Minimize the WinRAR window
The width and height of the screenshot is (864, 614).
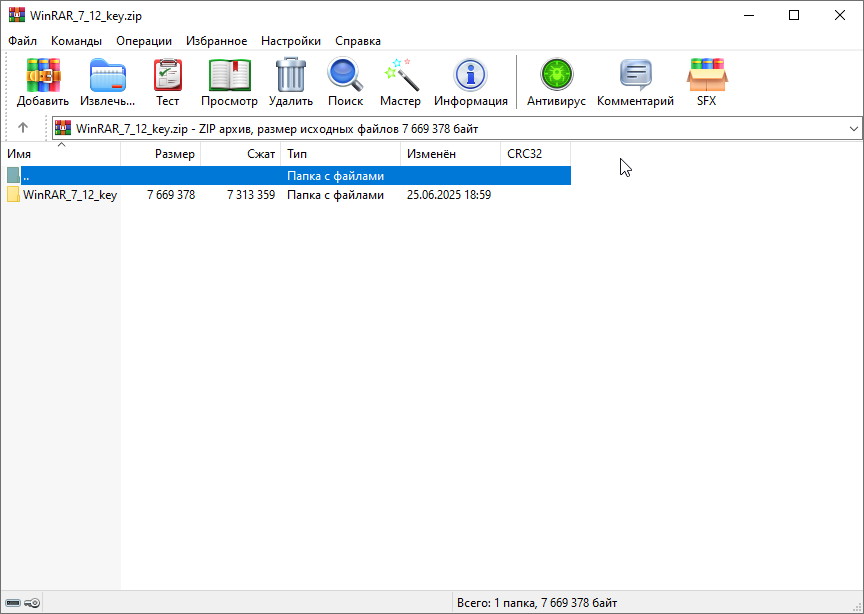click(748, 15)
